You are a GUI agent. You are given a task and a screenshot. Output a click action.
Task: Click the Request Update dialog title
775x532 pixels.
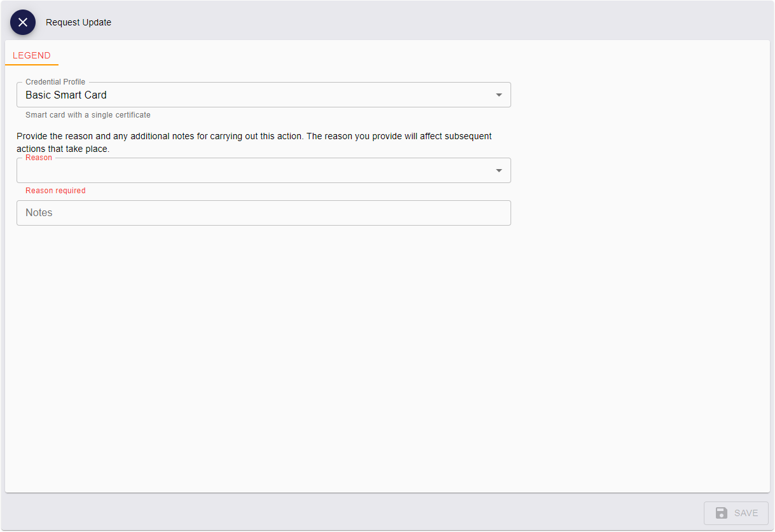[x=78, y=22]
